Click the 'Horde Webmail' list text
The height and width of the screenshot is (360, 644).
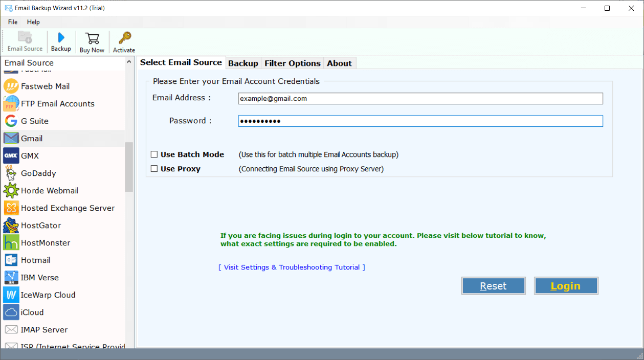[x=50, y=191]
